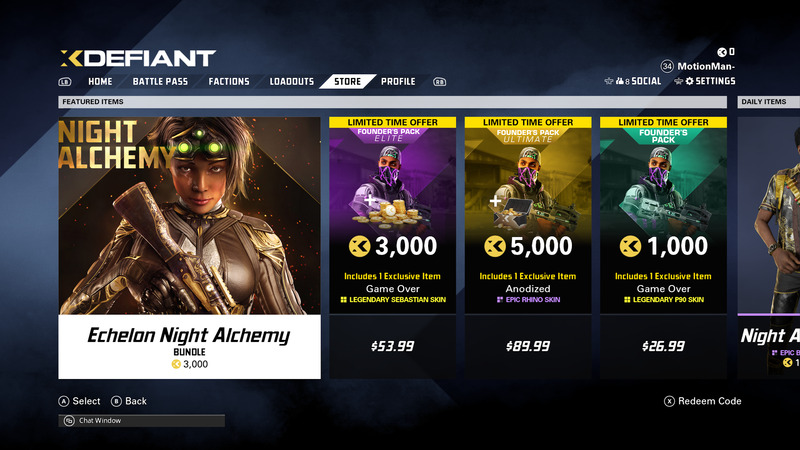Image resolution: width=800 pixels, height=450 pixels.
Task: Open the Social friends icon
Action: click(x=619, y=81)
